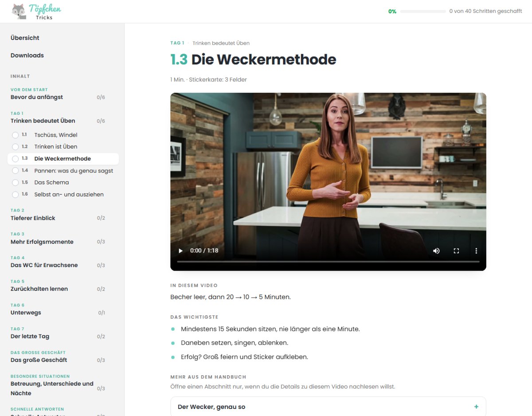The width and height of the screenshot is (532, 416).
Task: Mark lesson 1.2 Trinken ist Üben complete
Action: [16, 147]
